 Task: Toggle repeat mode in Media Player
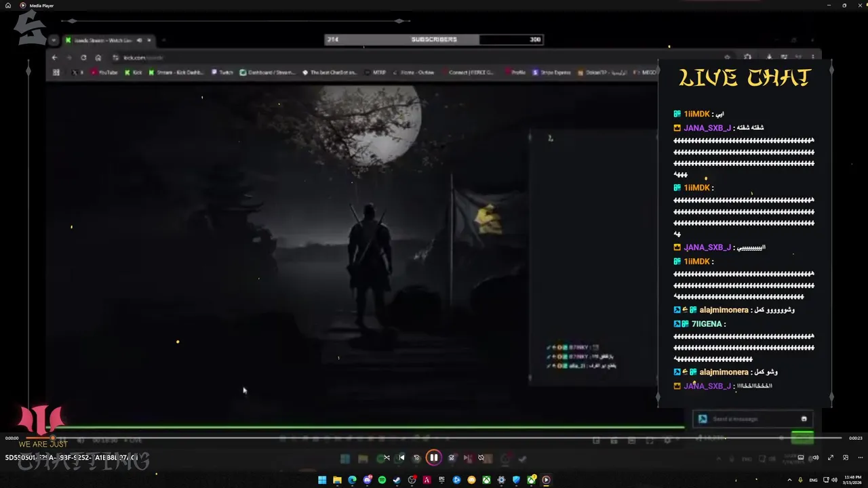tap(481, 457)
